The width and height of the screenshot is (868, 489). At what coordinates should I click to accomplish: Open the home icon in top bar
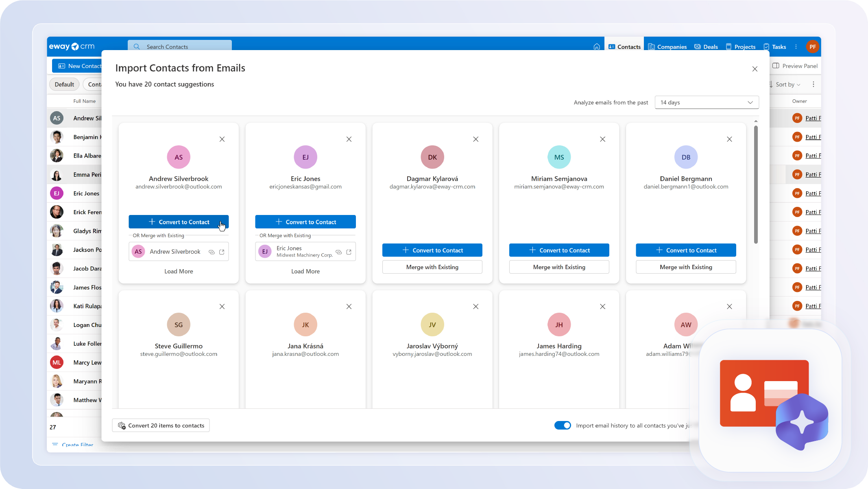(x=596, y=47)
